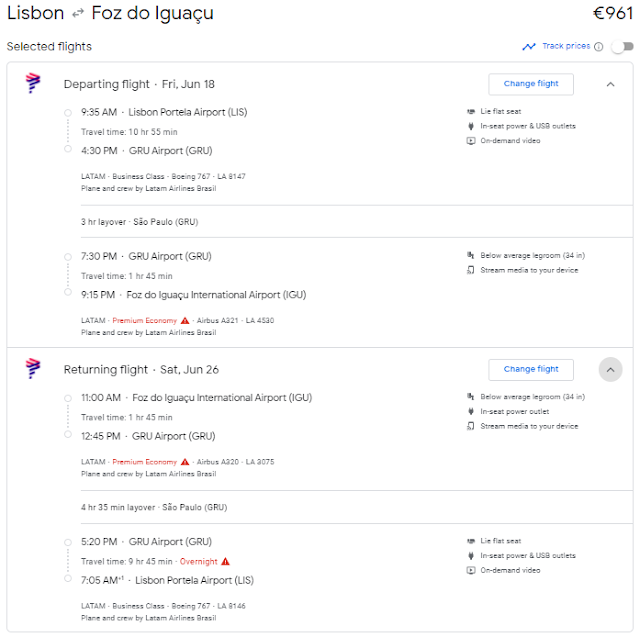Click the Departing flight Fri, Jun 18 header
Screen dimensions: 640x637
pyautogui.click(x=139, y=84)
